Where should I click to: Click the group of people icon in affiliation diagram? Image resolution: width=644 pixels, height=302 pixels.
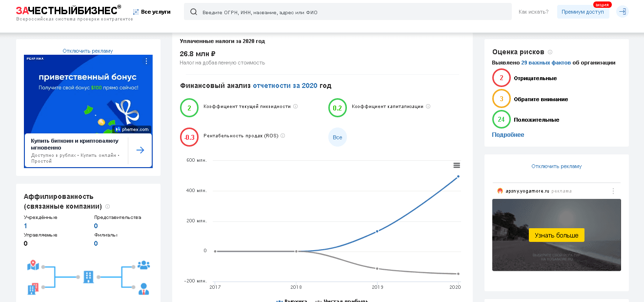143,265
